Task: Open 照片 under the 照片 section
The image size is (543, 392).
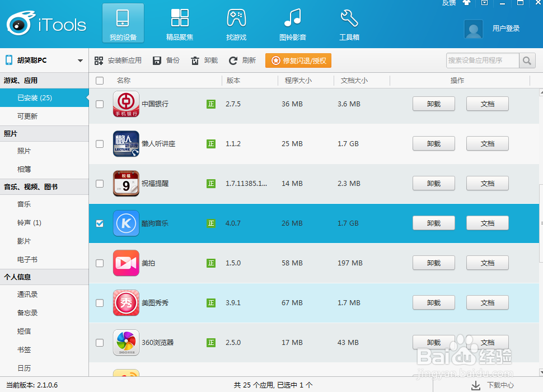Action: pyautogui.click(x=44, y=151)
